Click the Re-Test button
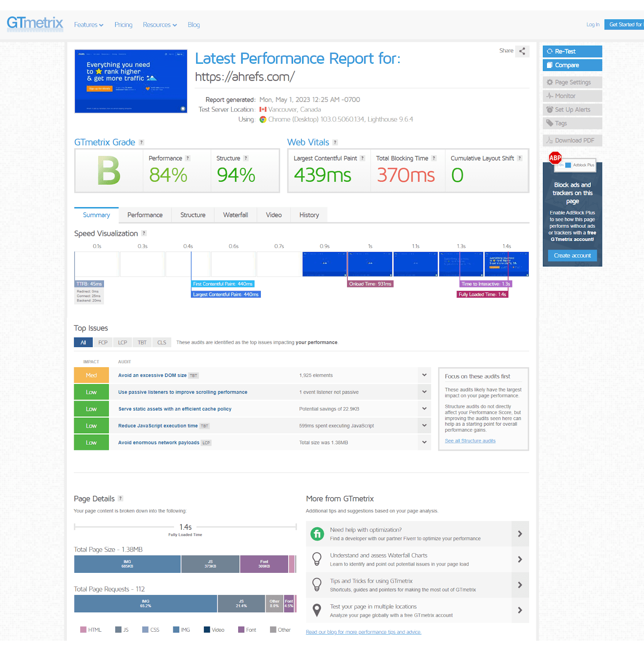 pos(572,51)
